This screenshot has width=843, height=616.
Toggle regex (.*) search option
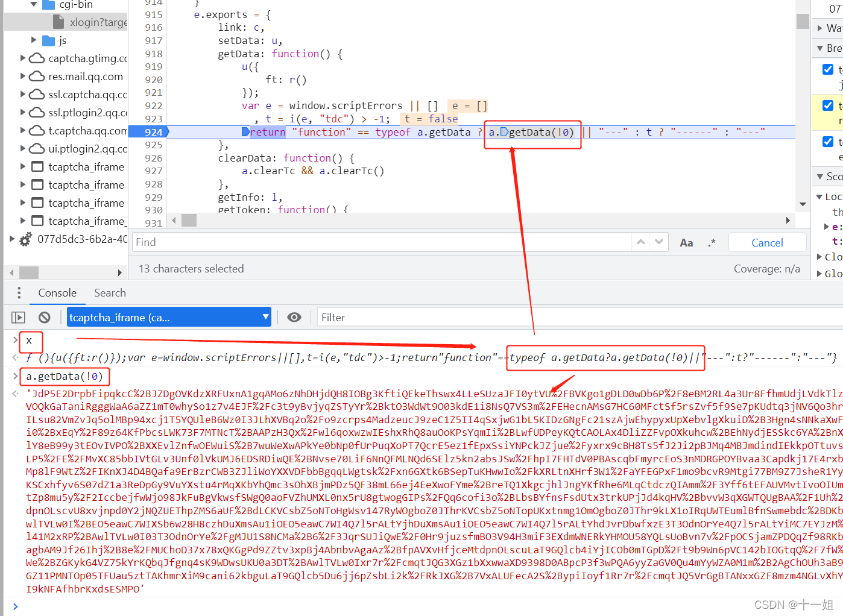(x=712, y=242)
